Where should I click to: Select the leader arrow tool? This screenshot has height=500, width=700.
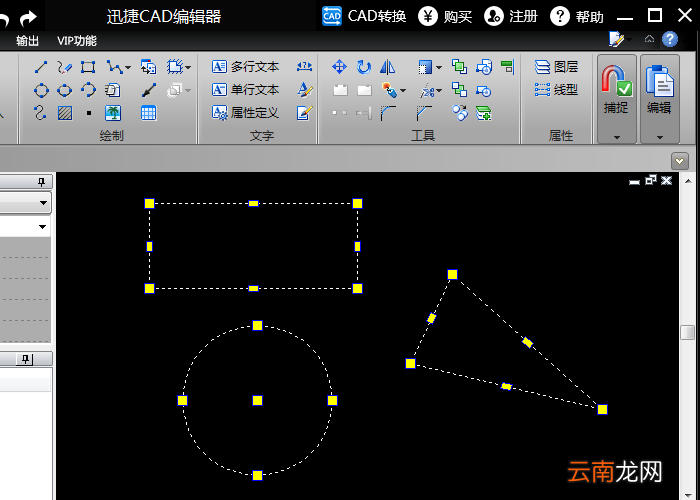point(149,90)
